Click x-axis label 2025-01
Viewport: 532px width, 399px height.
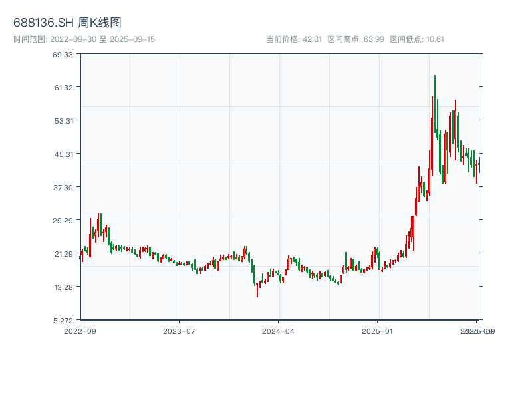pos(377,331)
